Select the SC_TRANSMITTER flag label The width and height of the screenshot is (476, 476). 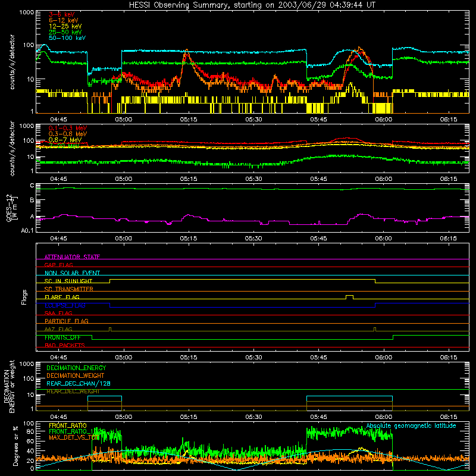point(69,289)
